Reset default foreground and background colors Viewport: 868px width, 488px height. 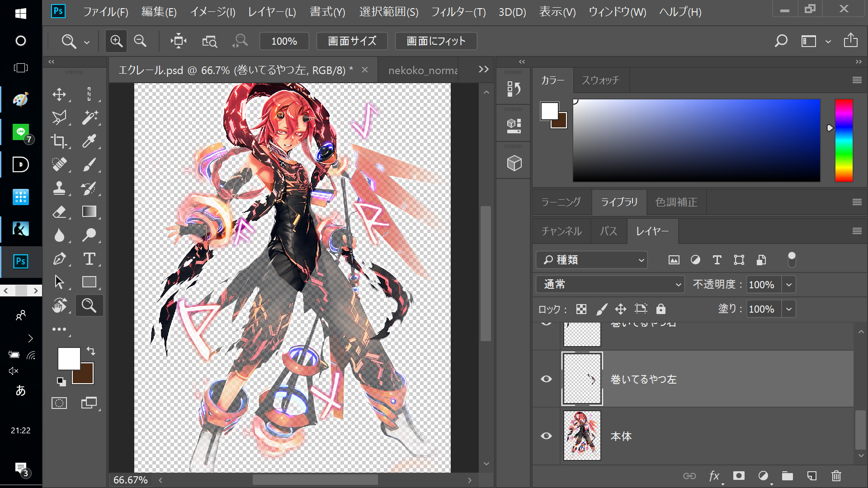pyautogui.click(x=61, y=382)
